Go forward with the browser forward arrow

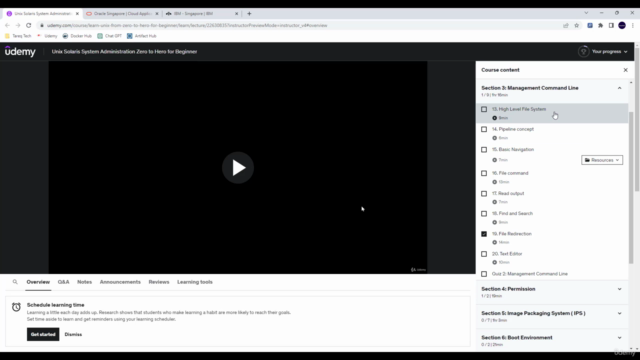[x=18, y=25]
